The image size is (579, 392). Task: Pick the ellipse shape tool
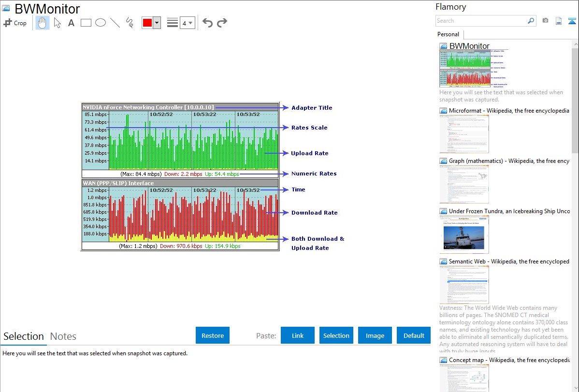click(100, 23)
